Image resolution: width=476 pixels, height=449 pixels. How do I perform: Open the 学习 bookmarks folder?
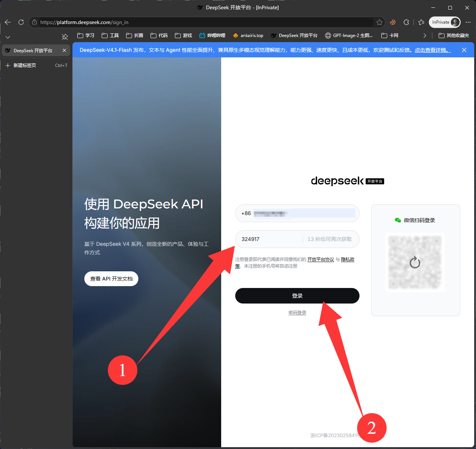86,36
